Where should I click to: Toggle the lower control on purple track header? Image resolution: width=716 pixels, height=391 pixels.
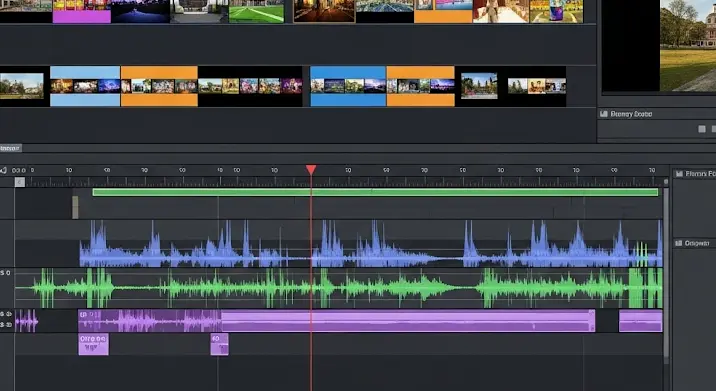click(x=6, y=325)
